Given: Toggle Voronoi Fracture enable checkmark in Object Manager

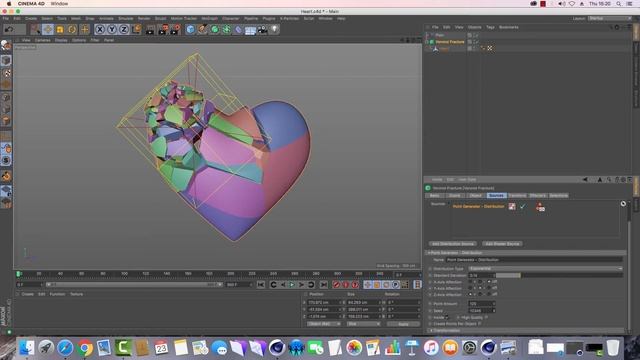Looking at the screenshot, I should (x=476, y=42).
